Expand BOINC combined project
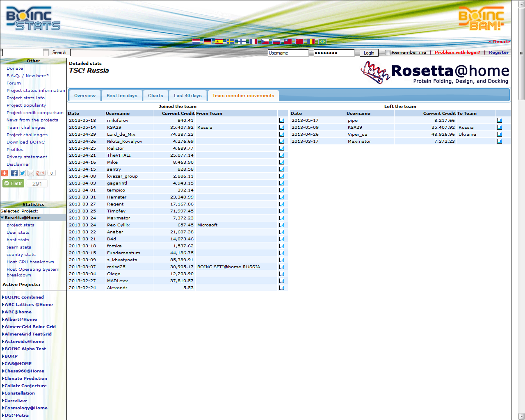 coord(3,297)
